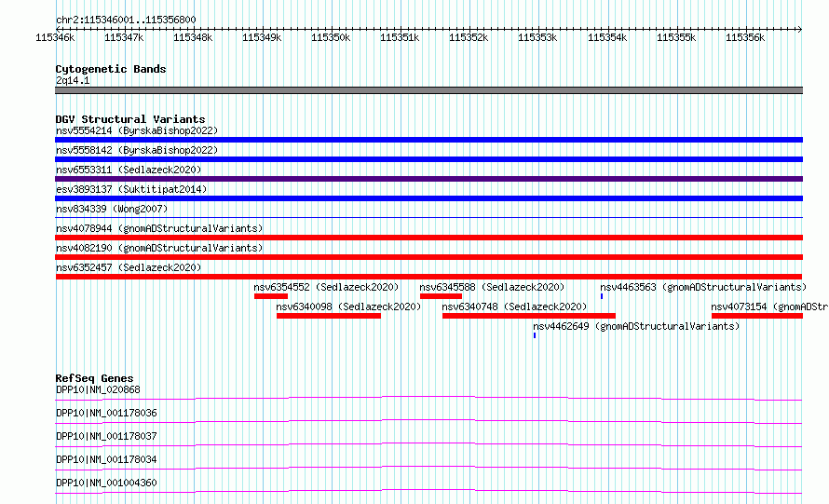Open the DPP10|NM_001178036 gene label

tap(106, 413)
